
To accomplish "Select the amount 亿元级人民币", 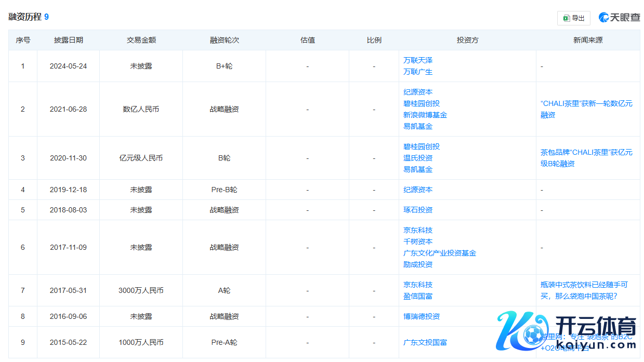I will (x=141, y=158).
